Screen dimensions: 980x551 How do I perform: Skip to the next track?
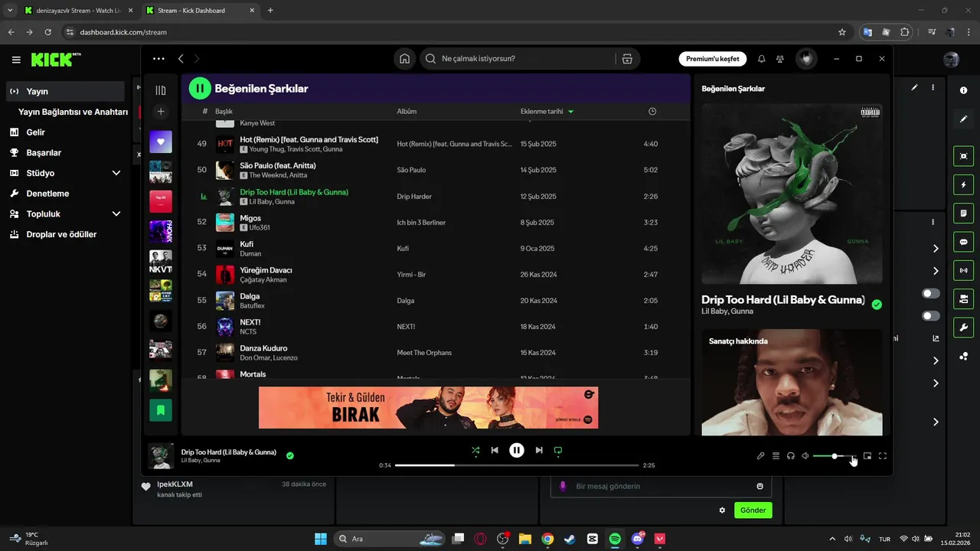pos(539,450)
